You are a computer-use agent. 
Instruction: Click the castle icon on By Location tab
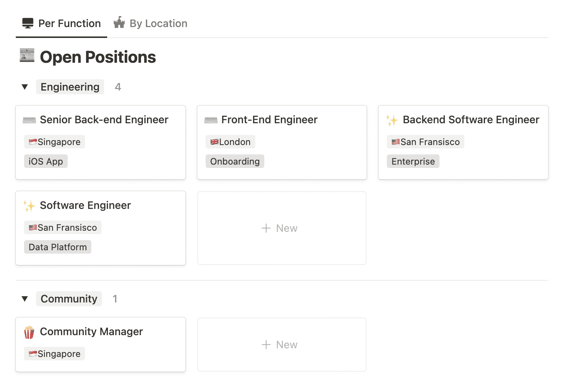click(119, 23)
